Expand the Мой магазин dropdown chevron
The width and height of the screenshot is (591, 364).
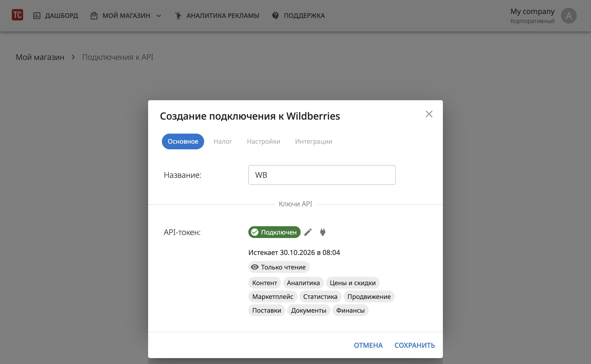point(159,16)
